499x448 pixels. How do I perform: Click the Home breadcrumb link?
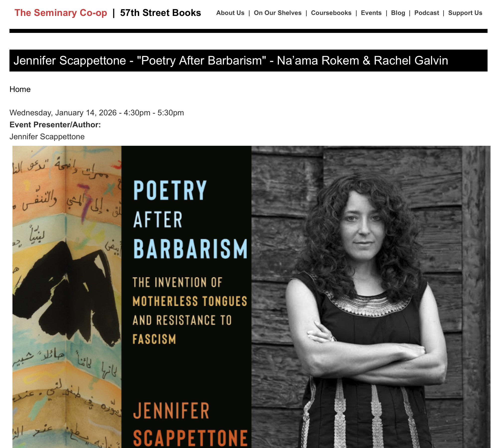point(20,89)
